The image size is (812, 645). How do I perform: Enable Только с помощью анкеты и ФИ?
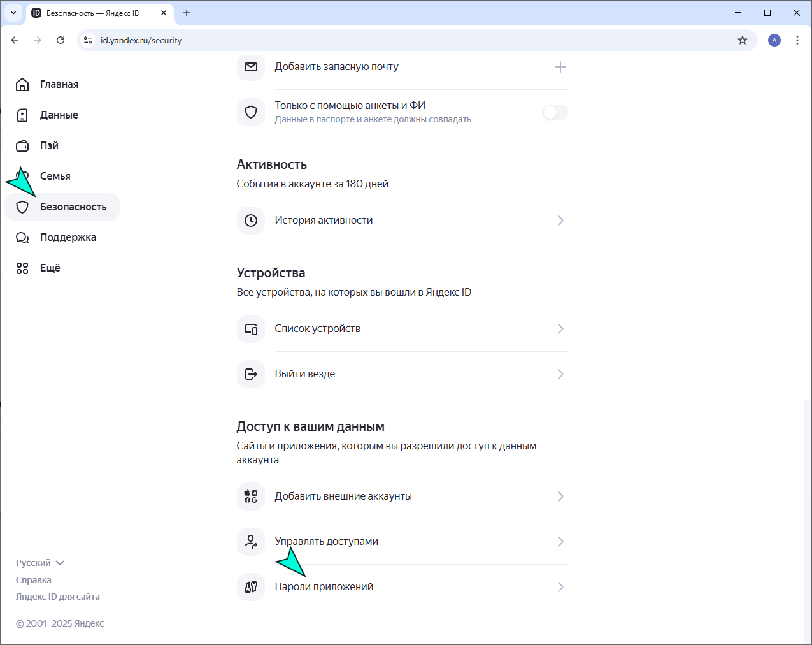tap(554, 112)
